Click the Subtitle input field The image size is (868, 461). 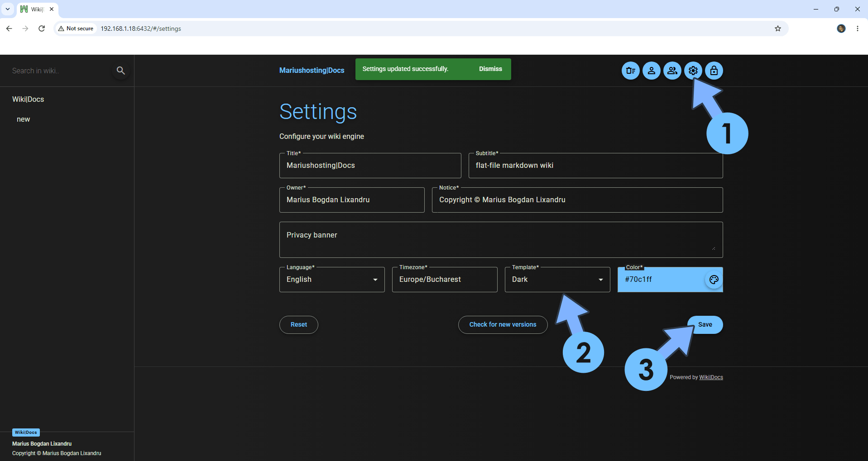[595, 166]
